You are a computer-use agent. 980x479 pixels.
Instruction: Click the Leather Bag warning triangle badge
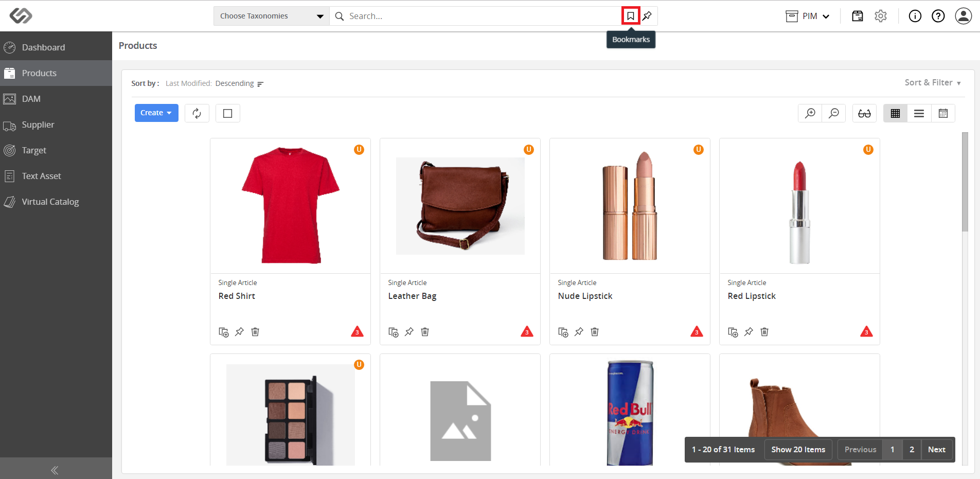pyautogui.click(x=527, y=331)
